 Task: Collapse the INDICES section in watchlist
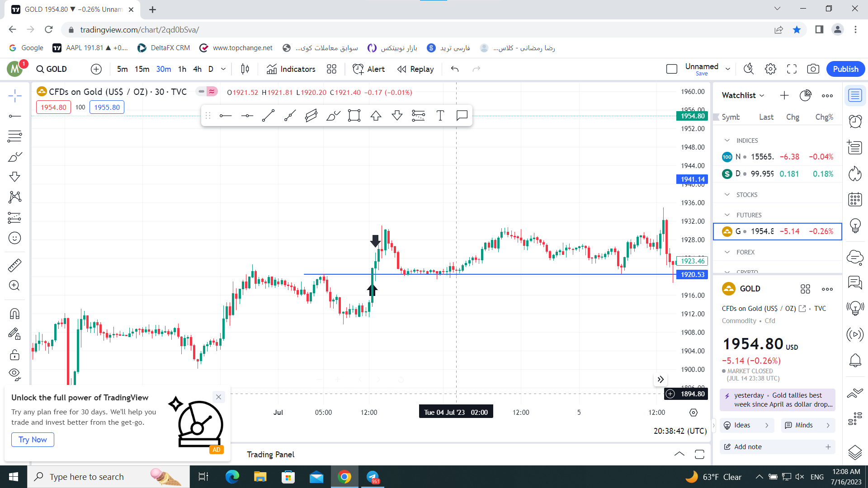[x=727, y=141]
